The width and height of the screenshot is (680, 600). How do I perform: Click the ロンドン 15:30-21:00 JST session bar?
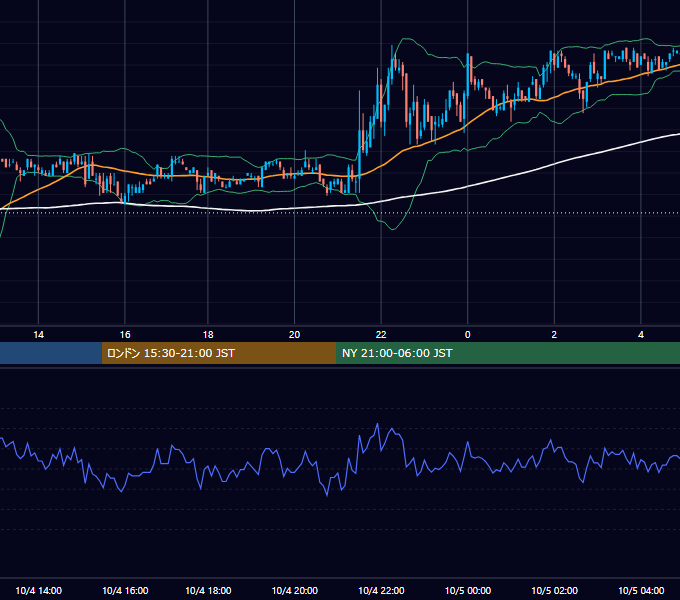[219, 353]
